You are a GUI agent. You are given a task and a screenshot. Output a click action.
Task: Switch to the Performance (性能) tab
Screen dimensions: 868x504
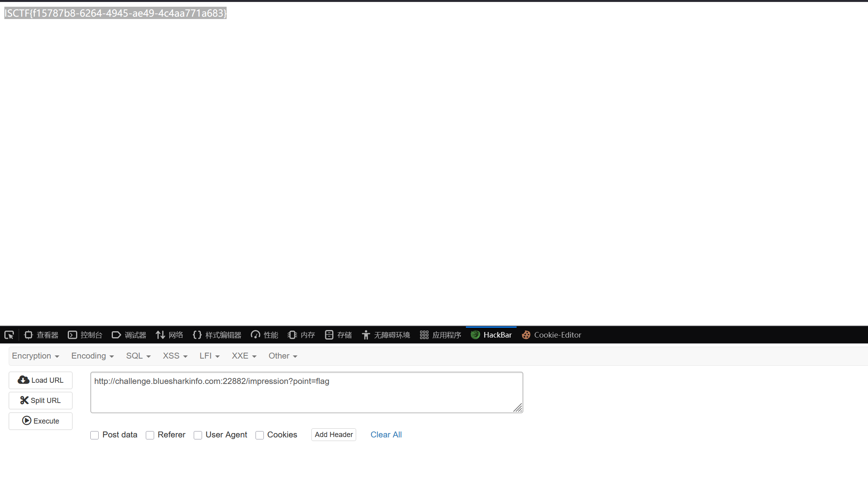265,335
